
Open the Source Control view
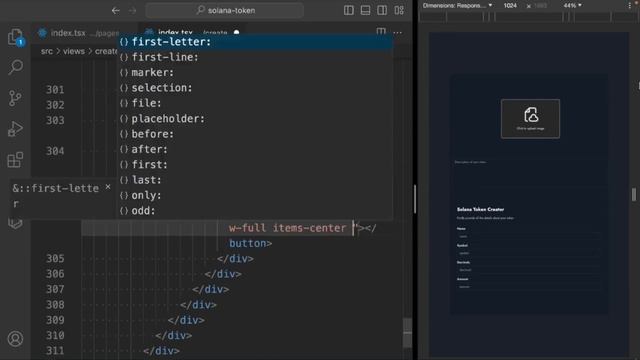point(15,98)
